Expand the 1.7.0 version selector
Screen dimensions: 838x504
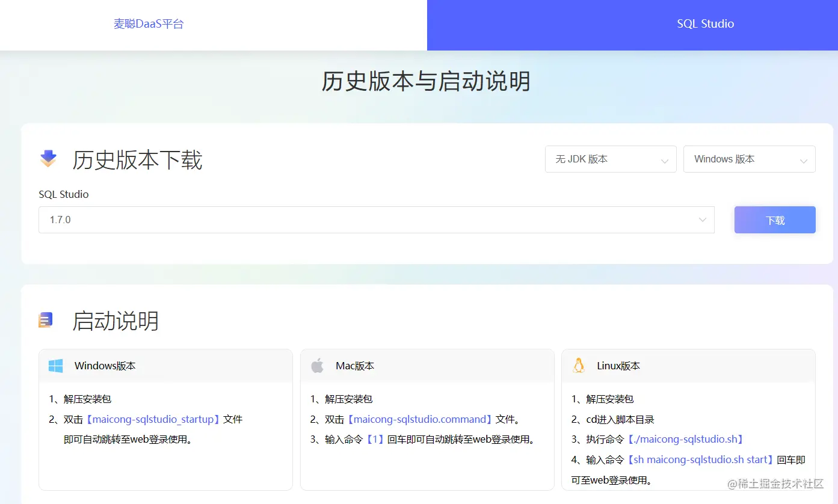pos(377,220)
